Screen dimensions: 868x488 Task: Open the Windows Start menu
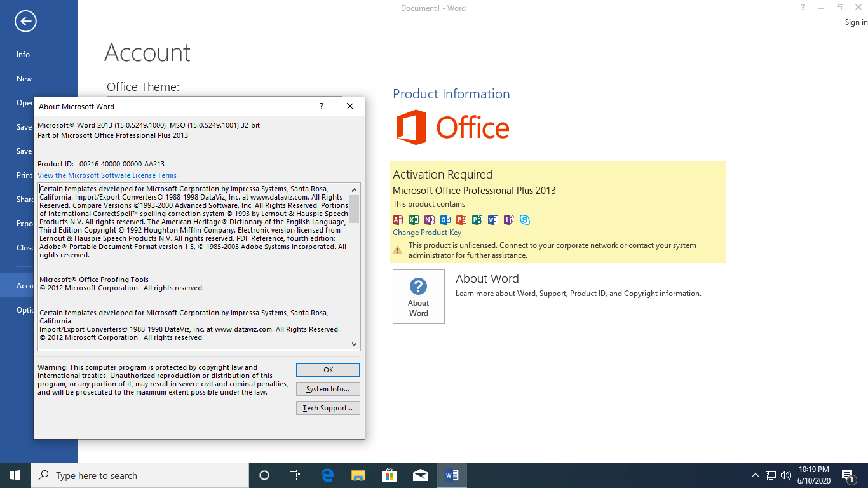[x=15, y=475]
